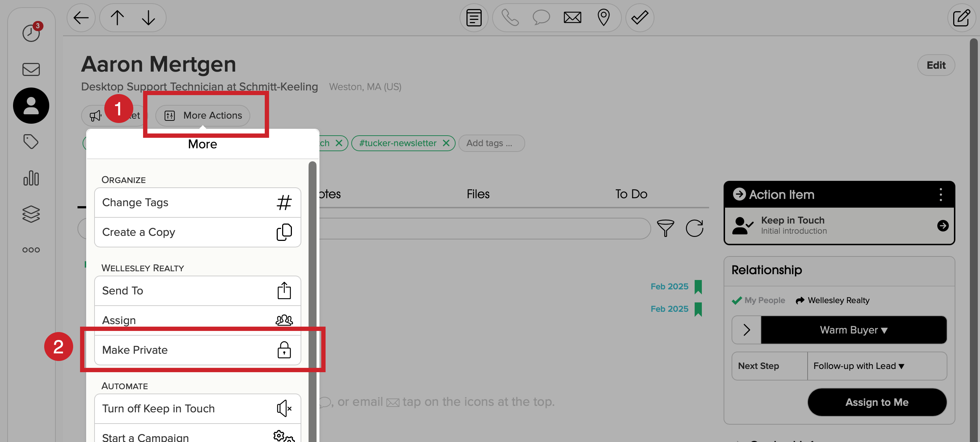The height and width of the screenshot is (442, 980).
Task: Switch to the Files tab
Action: (478, 194)
